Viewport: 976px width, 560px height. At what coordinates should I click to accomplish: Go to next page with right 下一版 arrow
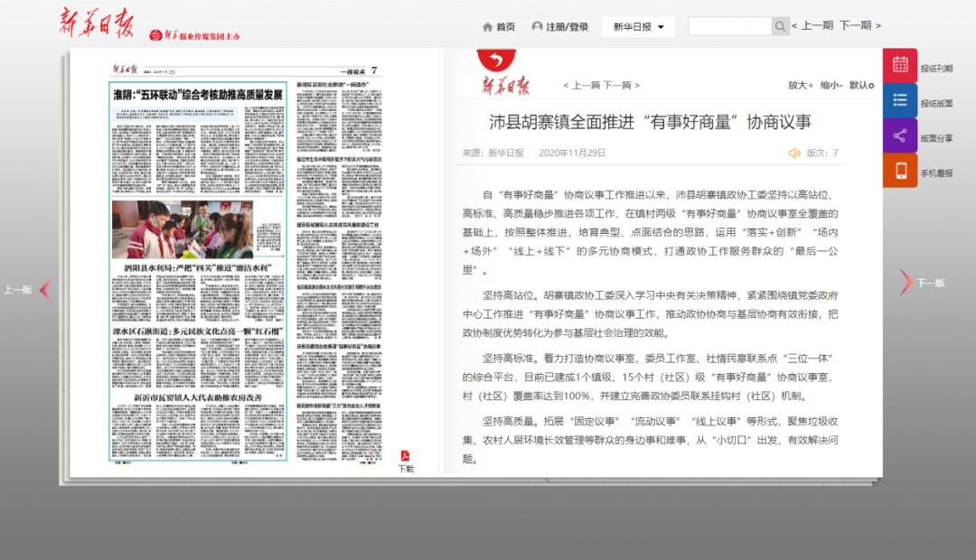(x=906, y=283)
